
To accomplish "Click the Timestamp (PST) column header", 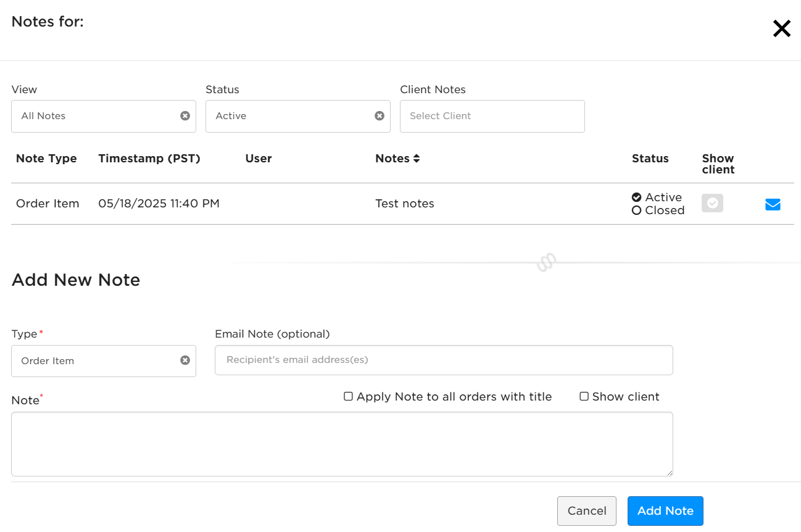I will click(x=149, y=159).
